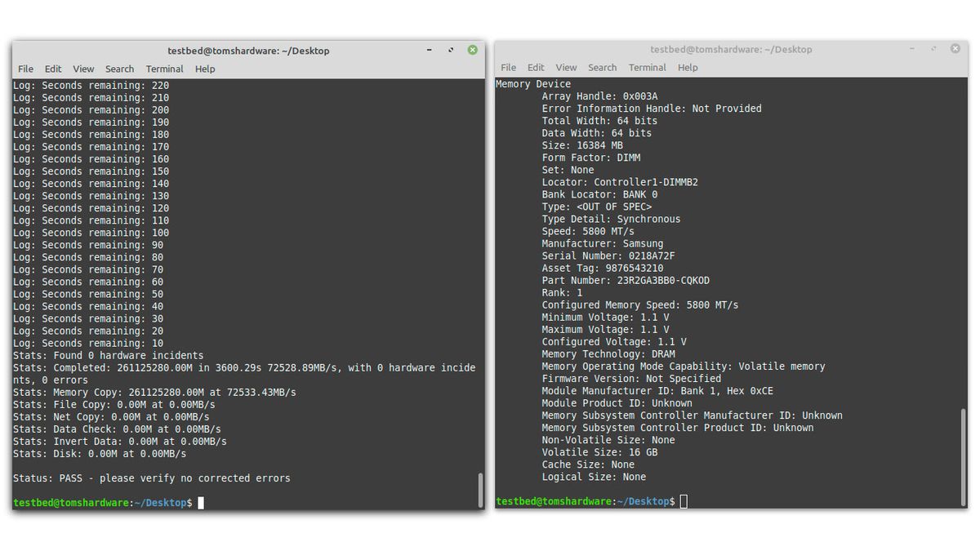Click 'Logical Size: None' line

tap(594, 477)
